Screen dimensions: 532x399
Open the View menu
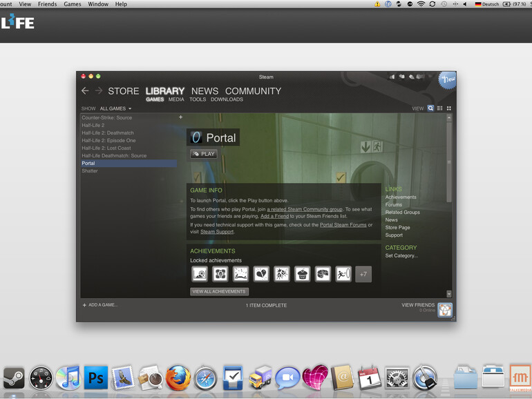(25, 4)
